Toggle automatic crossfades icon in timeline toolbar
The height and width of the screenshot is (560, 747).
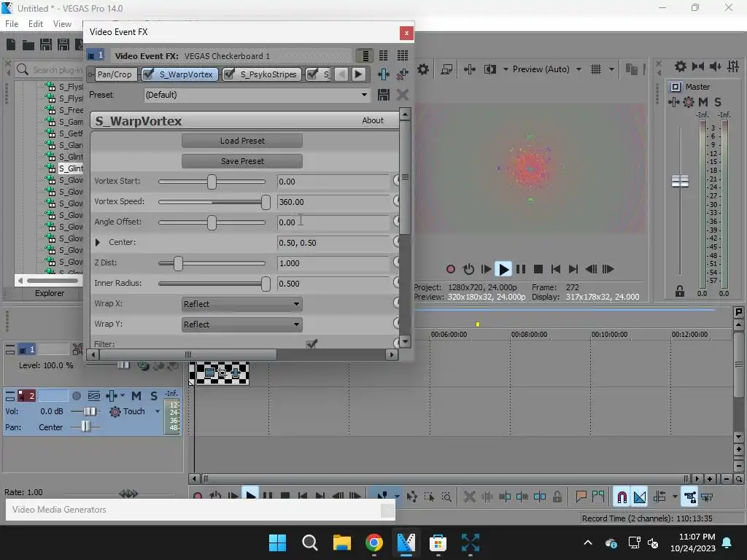pos(640,497)
